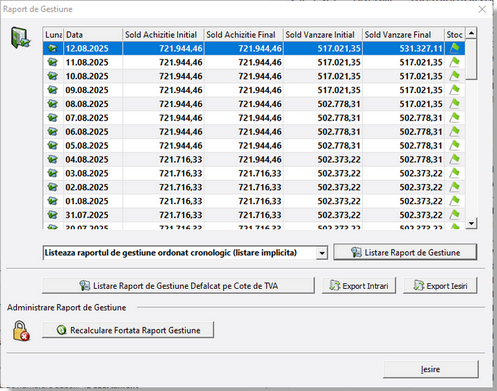The width and height of the screenshot is (497, 391).
Task: Click the Sold Vanzare Final column header
Action: (403, 35)
